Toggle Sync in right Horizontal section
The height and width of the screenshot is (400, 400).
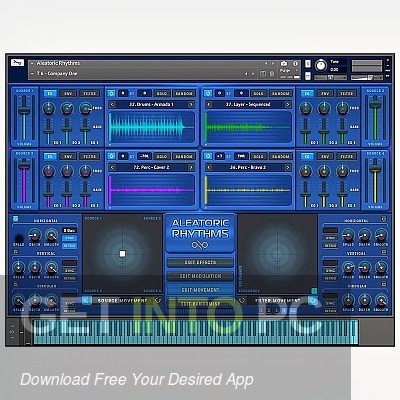tap(330, 238)
